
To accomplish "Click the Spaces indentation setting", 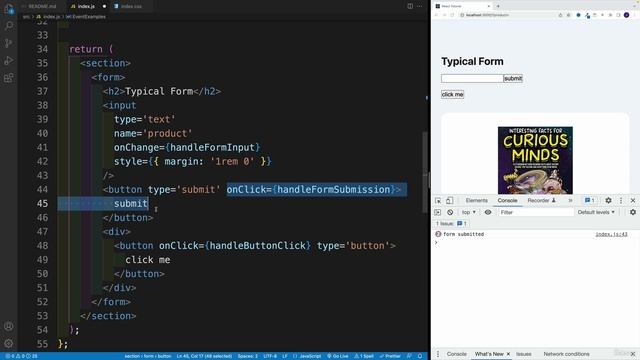I will tap(247, 356).
